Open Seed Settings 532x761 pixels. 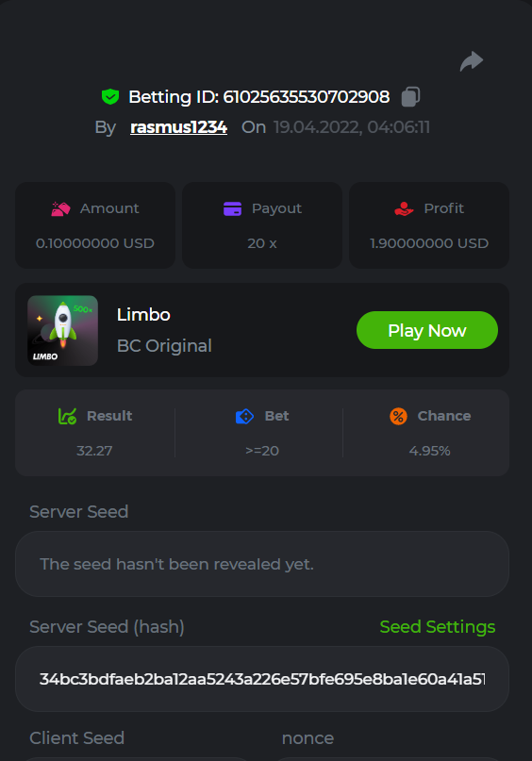[438, 626]
